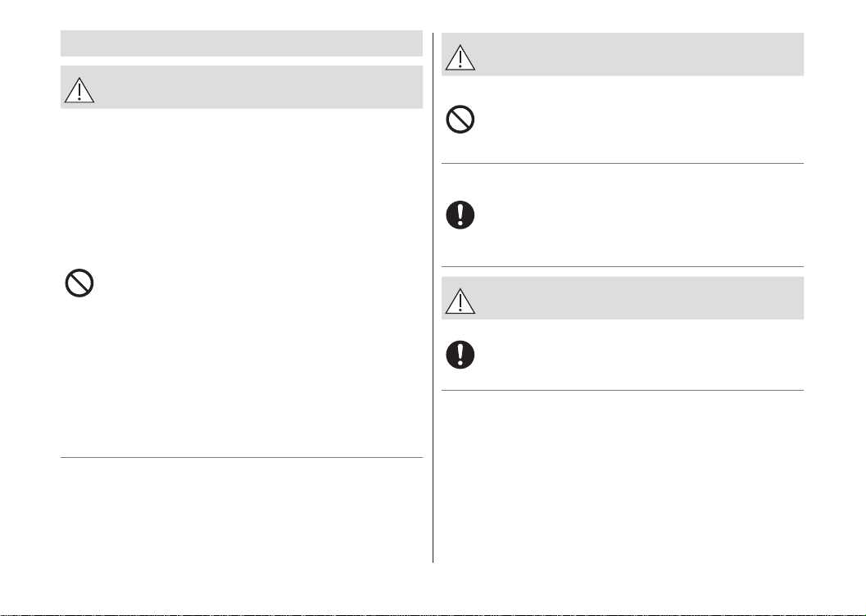Select the topmost warning triangle in right column
Image resolution: width=866 pixels, height=616 pixels.
point(460,57)
